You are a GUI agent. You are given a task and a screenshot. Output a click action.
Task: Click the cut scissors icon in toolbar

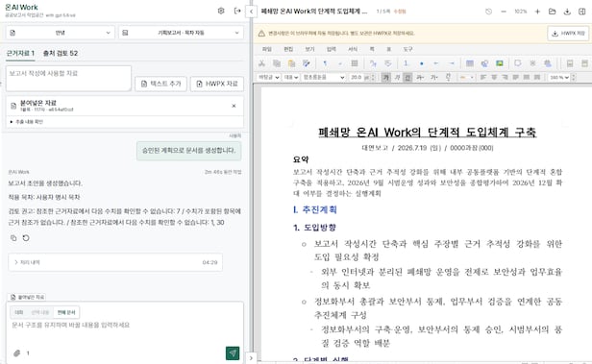coord(261,63)
